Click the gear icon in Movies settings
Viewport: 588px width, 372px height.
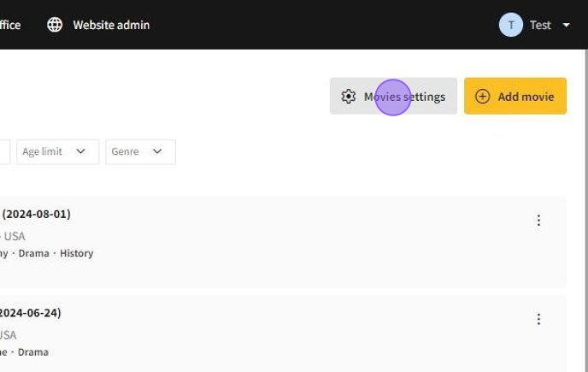(348, 97)
